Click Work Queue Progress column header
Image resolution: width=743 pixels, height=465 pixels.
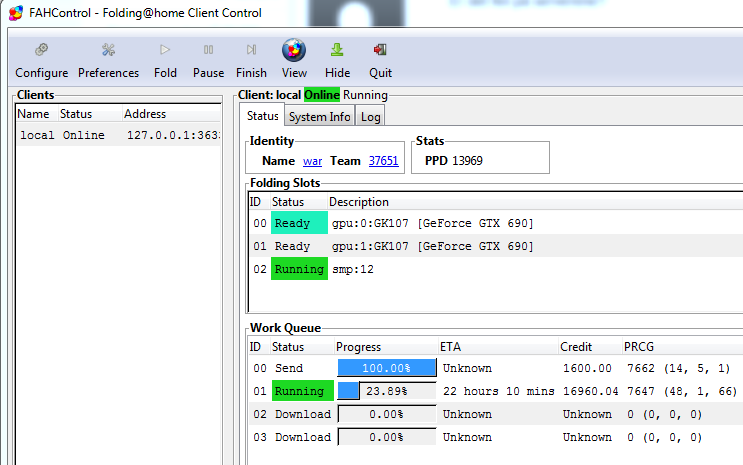click(386, 347)
